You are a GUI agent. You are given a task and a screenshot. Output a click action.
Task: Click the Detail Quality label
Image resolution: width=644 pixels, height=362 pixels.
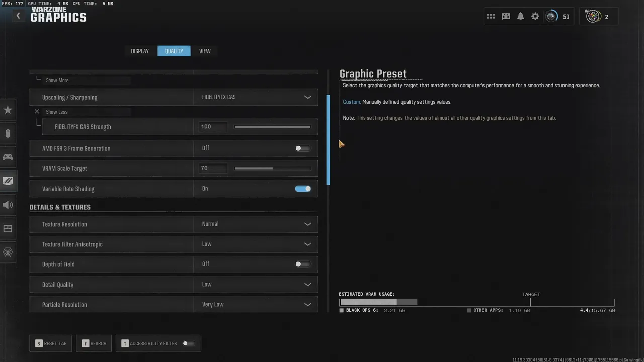58,285
